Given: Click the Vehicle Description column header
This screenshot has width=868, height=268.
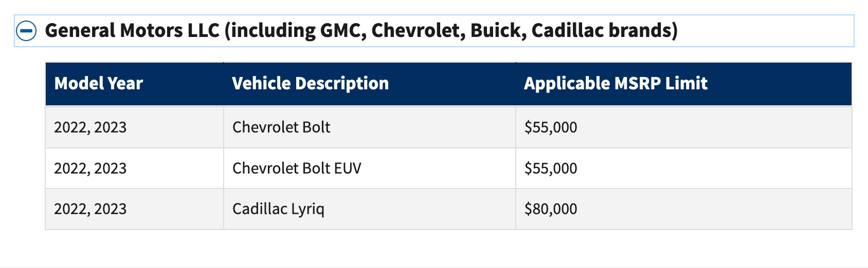Looking at the screenshot, I should point(310,84).
